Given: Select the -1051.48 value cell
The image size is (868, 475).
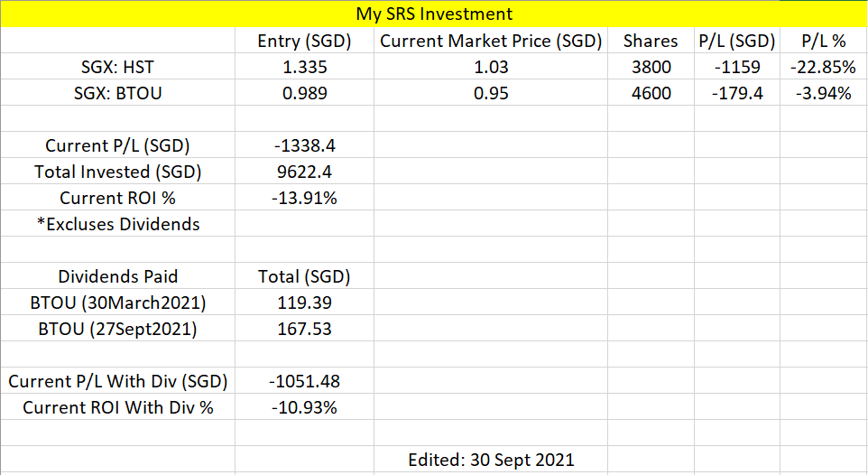Looking at the screenshot, I should (x=304, y=381).
